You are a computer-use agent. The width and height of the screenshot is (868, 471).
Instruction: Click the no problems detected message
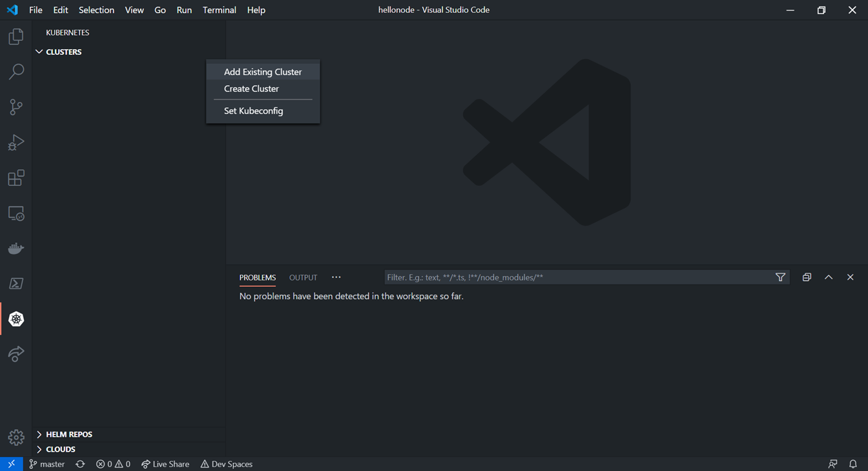click(x=351, y=296)
